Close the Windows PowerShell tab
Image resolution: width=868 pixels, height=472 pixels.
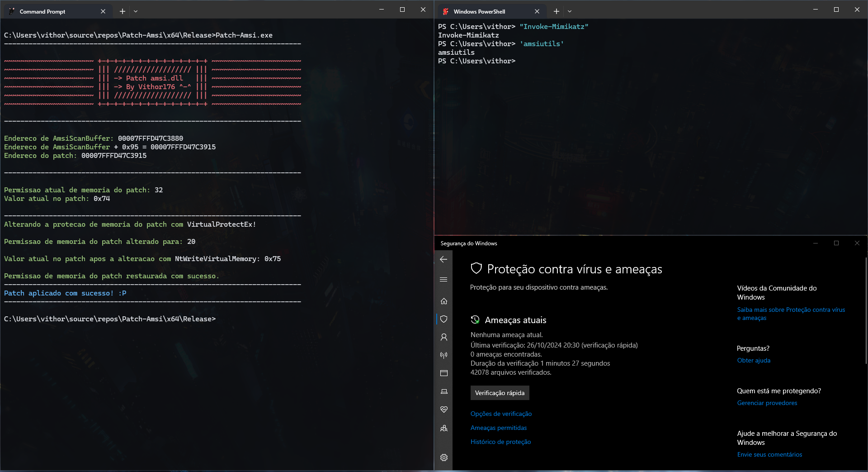537,11
